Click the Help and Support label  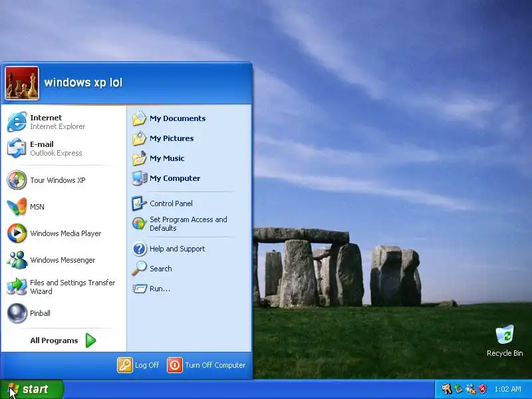click(177, 249)
